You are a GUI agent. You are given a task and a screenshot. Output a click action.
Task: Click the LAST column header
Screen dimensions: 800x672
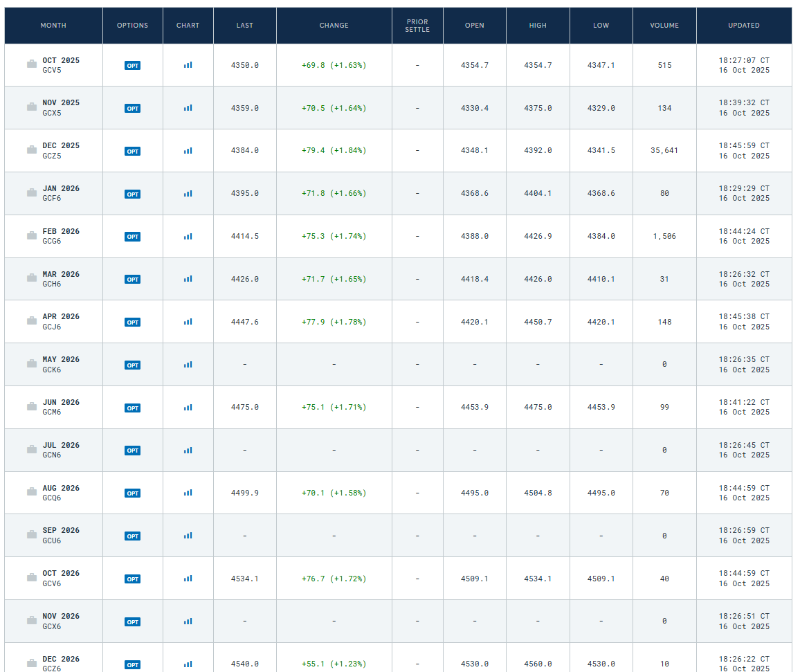(x=245, y=26)
